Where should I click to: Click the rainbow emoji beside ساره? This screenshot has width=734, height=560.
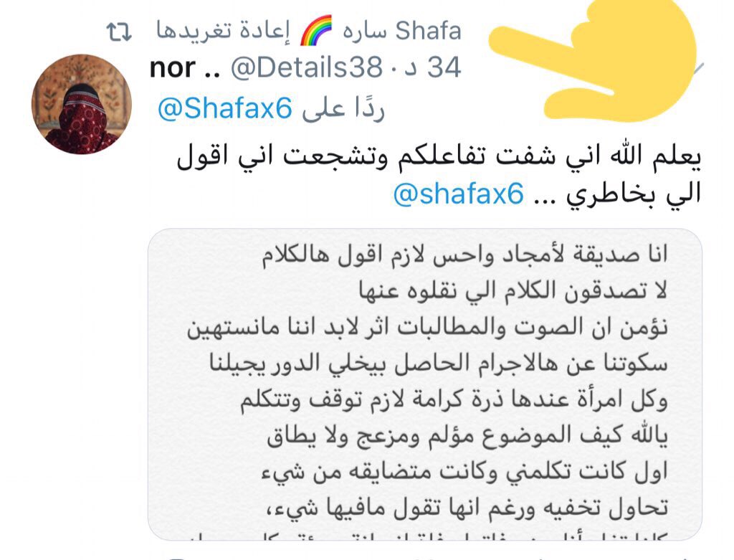point(316,30)
